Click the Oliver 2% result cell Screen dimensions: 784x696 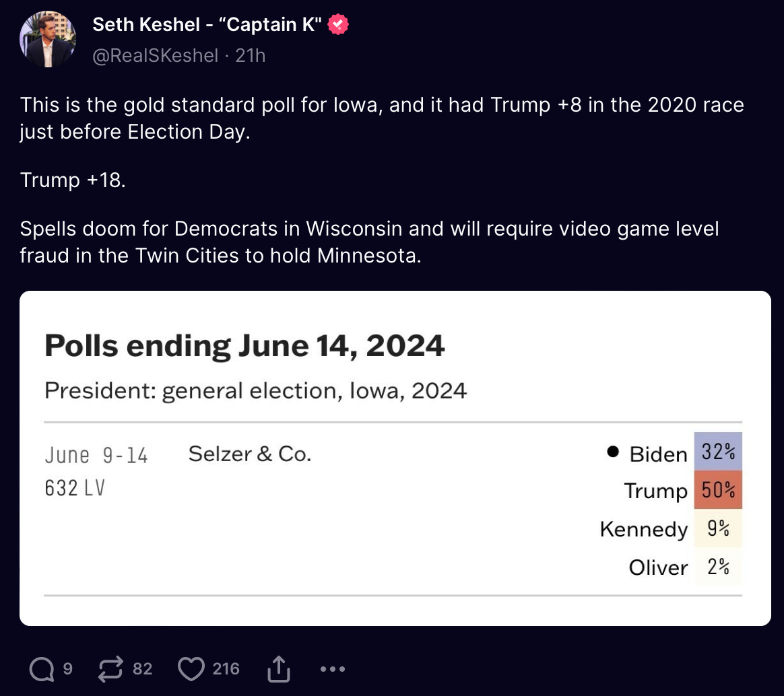718,567
